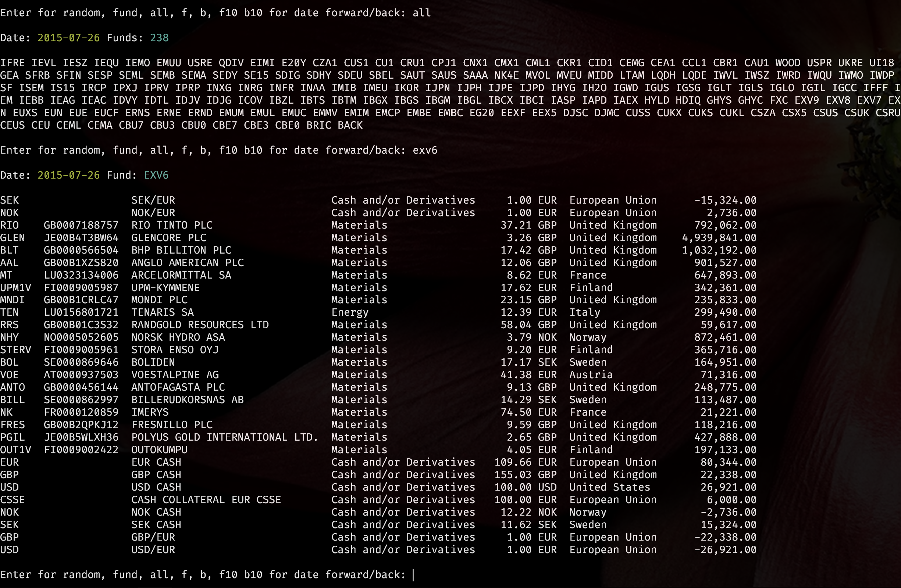This screenshot has height=588, width=901.
Task: Click the BACK ticker in fund list
Action: click(x=350, y=125)
